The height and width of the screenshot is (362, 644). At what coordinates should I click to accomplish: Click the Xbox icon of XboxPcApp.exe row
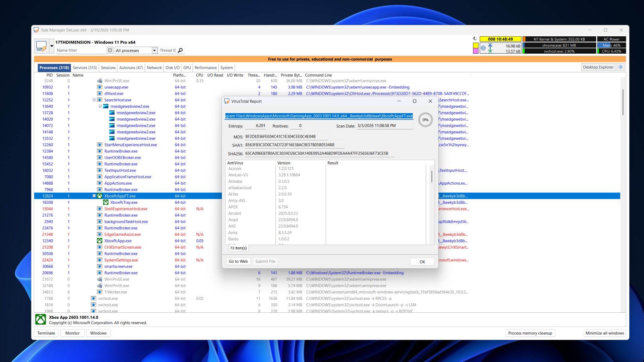100,241
